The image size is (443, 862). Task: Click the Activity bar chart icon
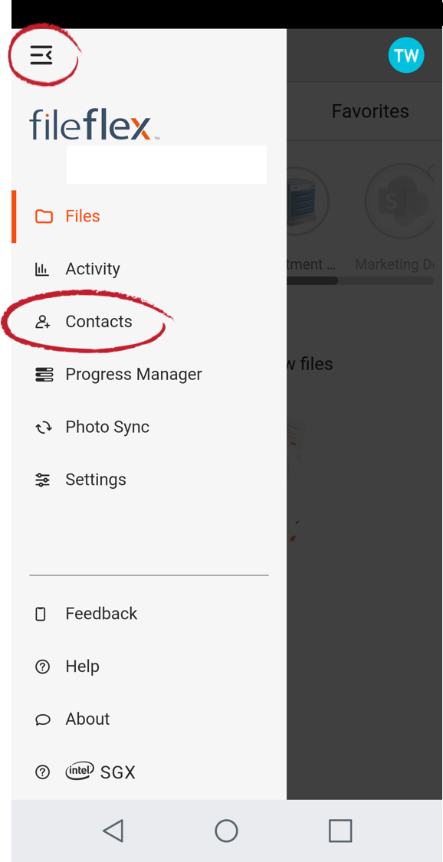pyautogui.click(x=42, y=269)
